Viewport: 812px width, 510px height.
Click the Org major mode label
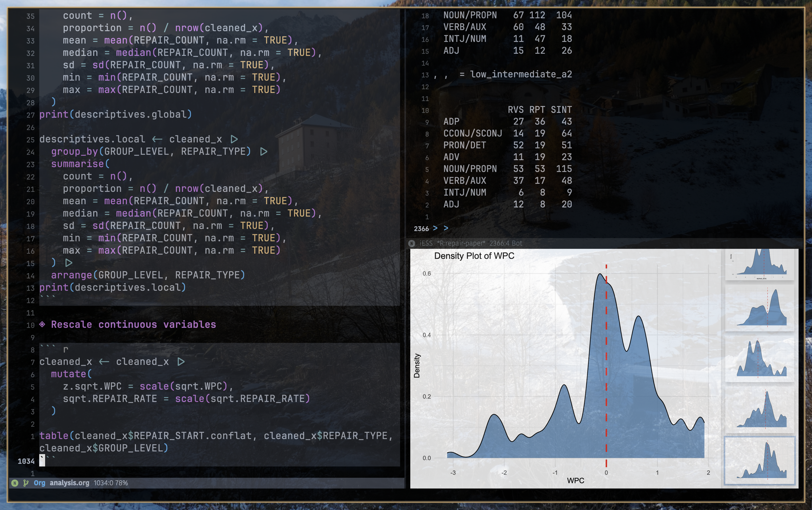pyautogui.click(x=39, y=483)
